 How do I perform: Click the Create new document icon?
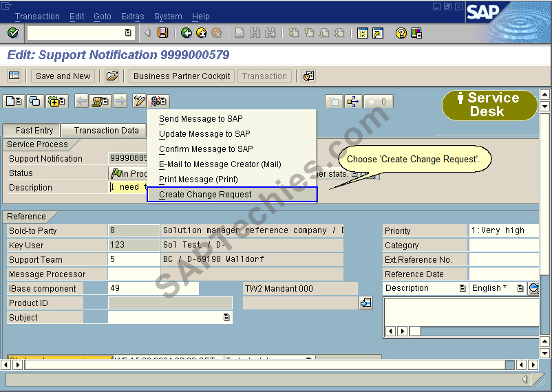click(14, 101)
